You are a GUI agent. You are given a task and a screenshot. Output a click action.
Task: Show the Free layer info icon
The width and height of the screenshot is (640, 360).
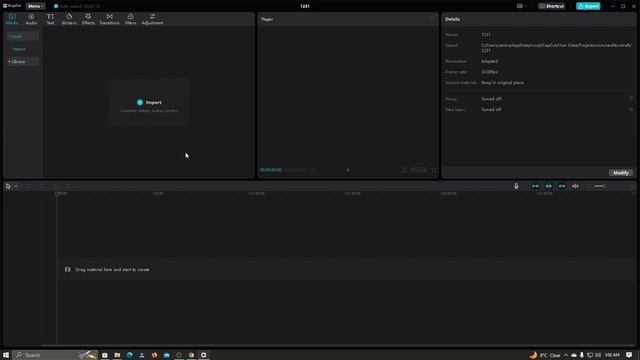[x=631, y=109]
